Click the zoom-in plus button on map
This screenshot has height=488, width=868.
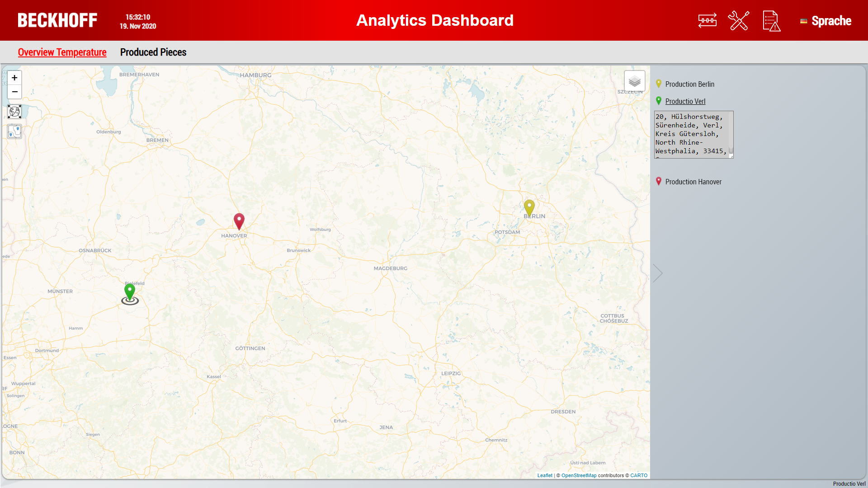click(x=14, y=77)
